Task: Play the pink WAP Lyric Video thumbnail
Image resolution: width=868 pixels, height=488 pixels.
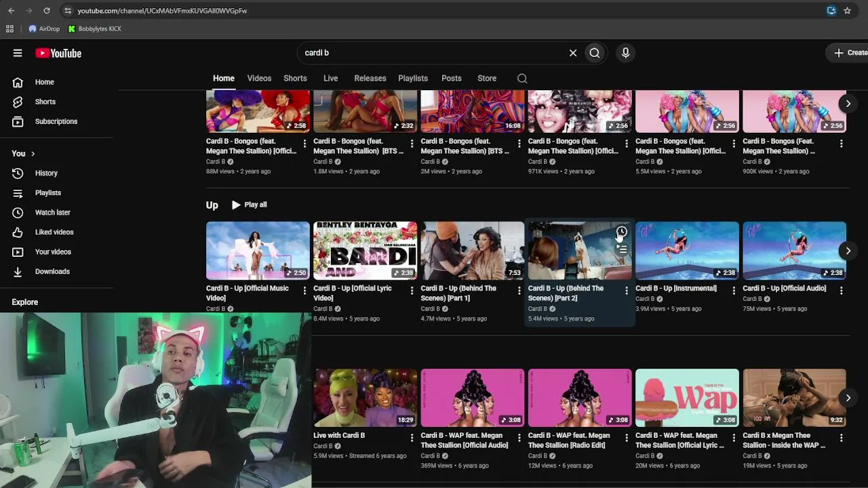Action: coord(687,398)
